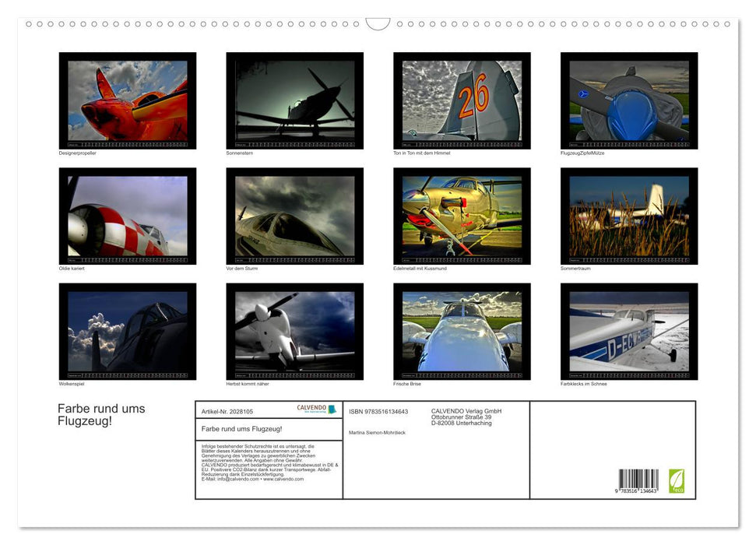Open the "Edelmetall mit Kussmund" preview
This screenshot has height=545, width=756.
tap(462, 215)
